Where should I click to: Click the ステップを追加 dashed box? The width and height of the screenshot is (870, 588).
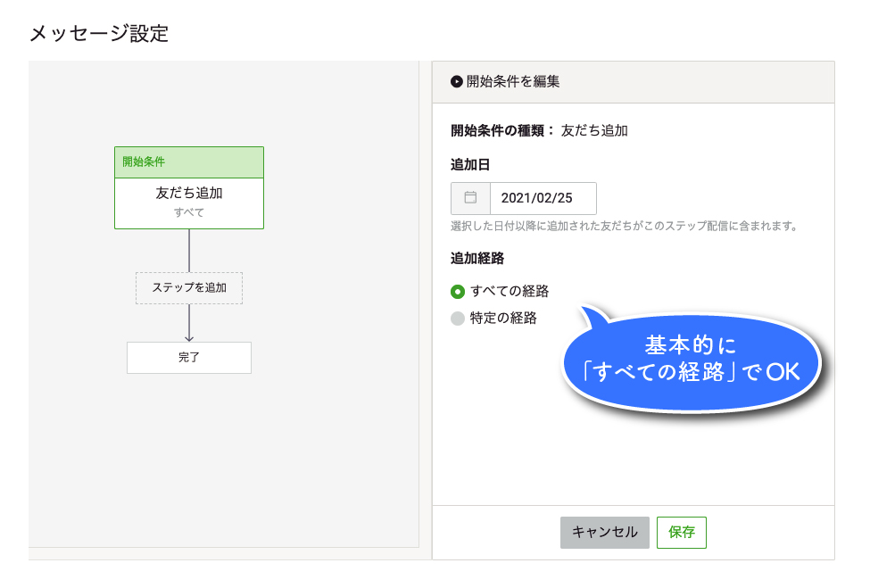tap(189, 288)
